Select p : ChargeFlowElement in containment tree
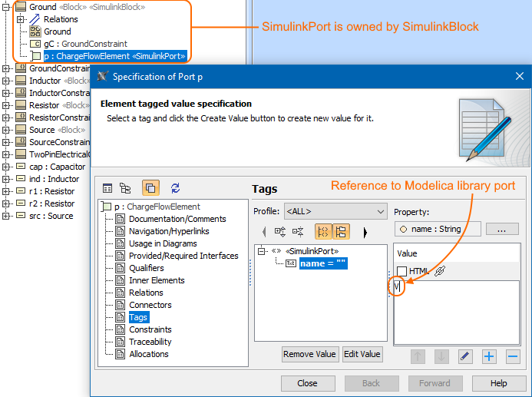This screenshot has height=397, width=532. (115, 56)
